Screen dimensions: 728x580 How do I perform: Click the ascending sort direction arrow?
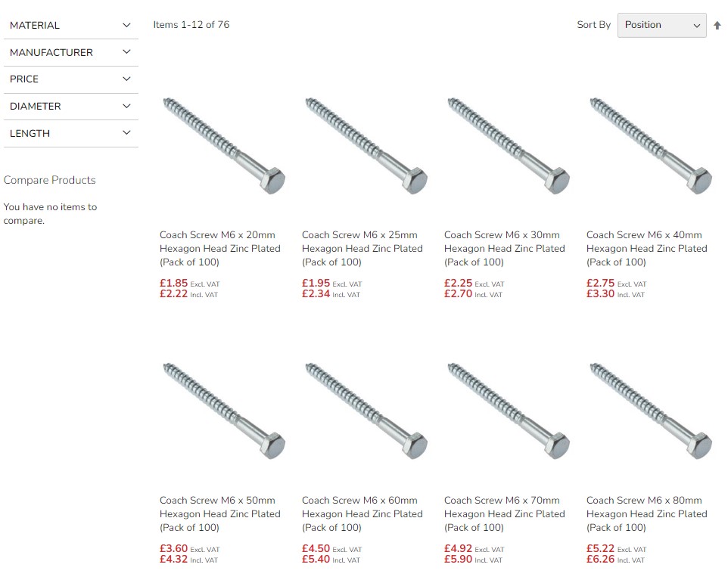[717, 25]
